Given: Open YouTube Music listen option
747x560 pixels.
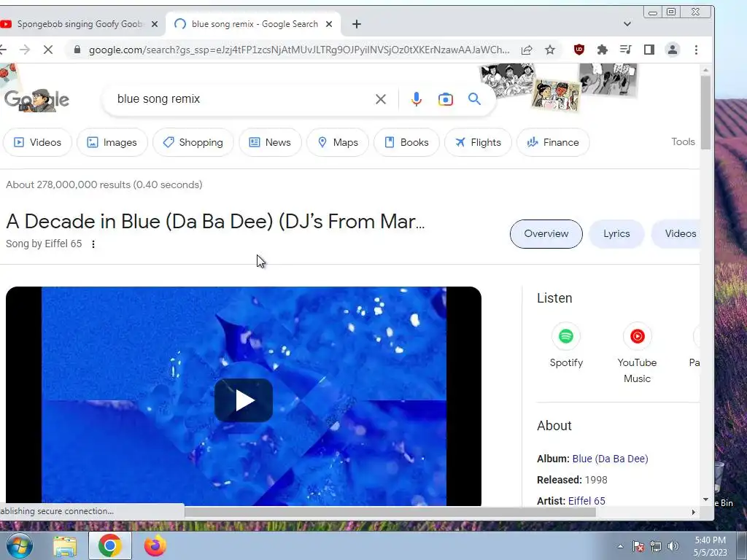Looking at the screenshot, I should 637,353.
